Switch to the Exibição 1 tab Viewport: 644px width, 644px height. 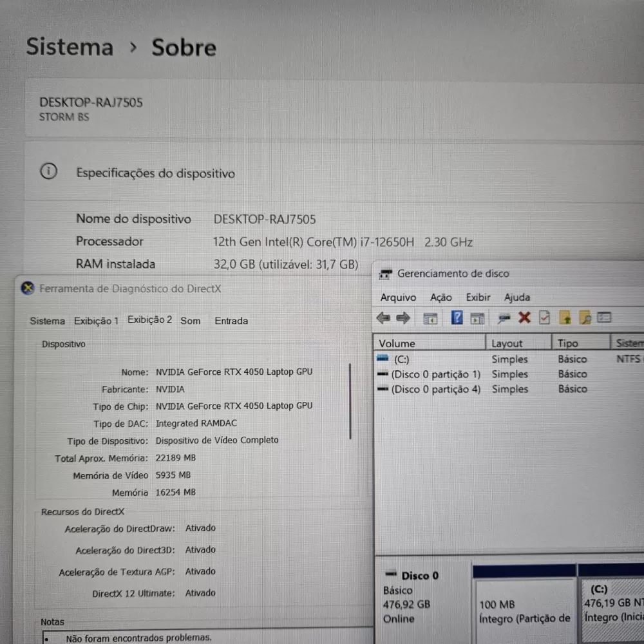pos(96,321)
